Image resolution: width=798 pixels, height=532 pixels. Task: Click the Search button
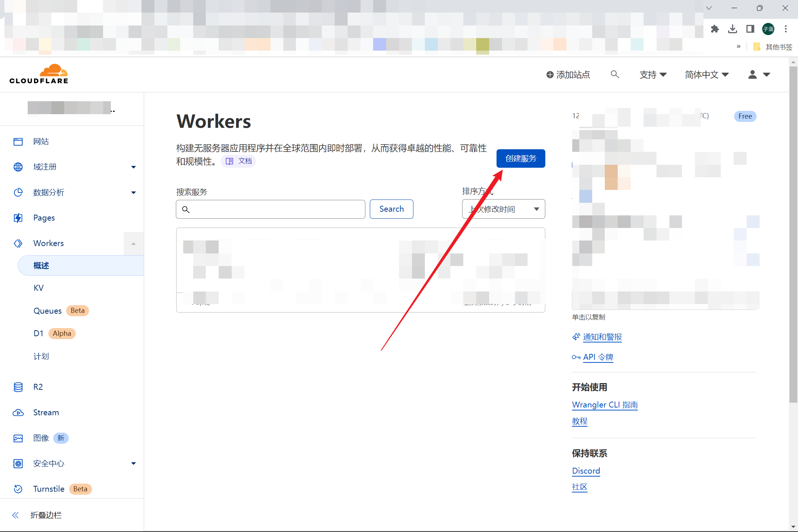coord(391,209)
